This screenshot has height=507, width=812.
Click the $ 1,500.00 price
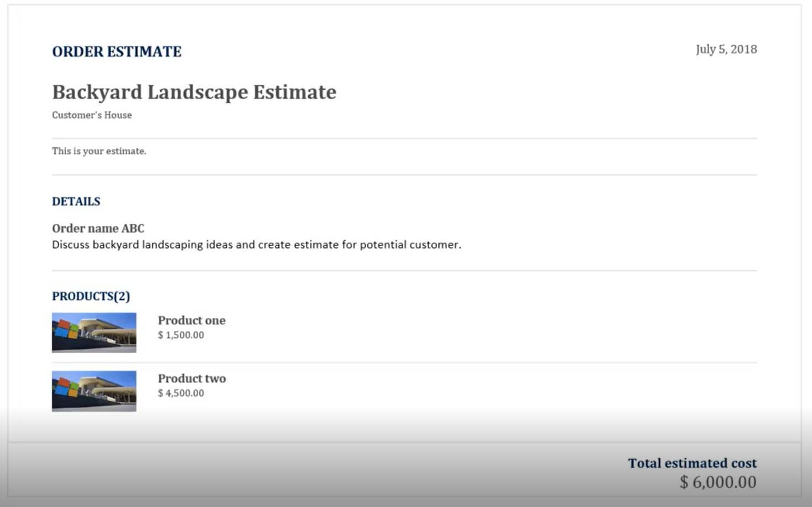click(x=181, y=335)
